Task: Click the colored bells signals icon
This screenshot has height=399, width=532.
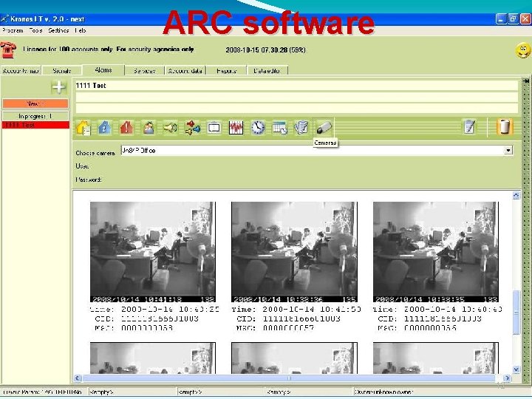Action: pyautogui.click(x=192, y=128)
